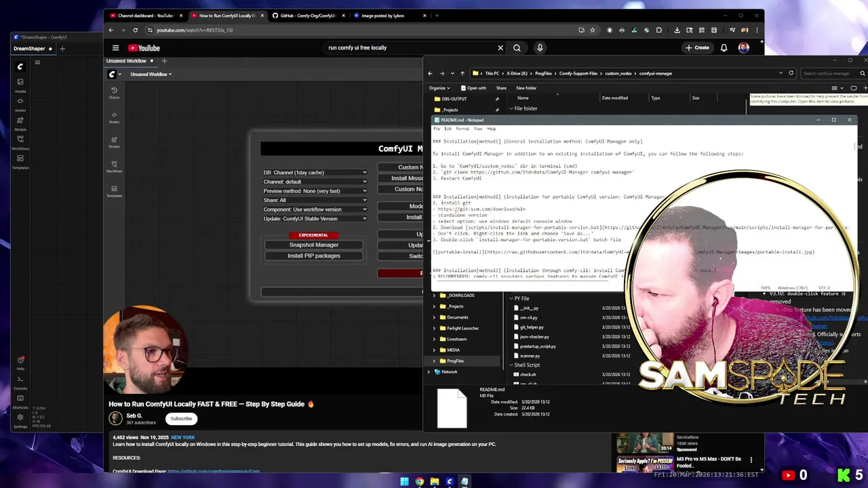Open the YouTube hamburger guide menu
Screen dimensions: 868x488
click(115, 48)
